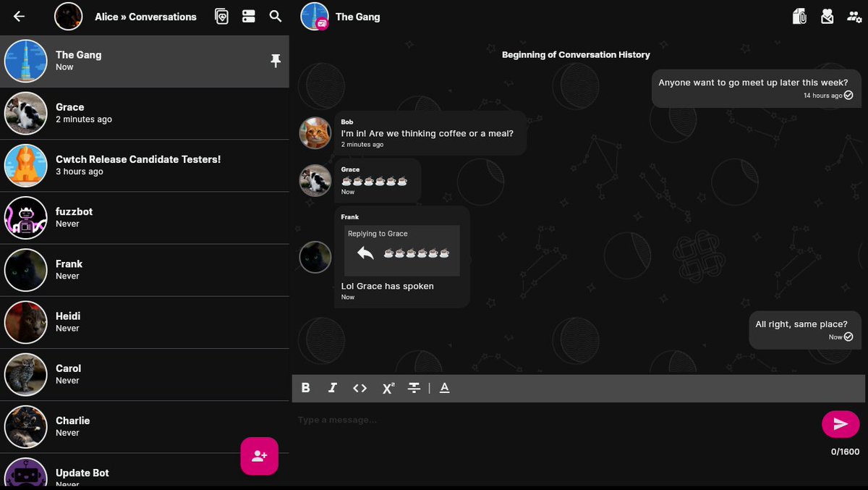
Task: Open the conversation with Heidi
Action: click(x=145, y=322)
